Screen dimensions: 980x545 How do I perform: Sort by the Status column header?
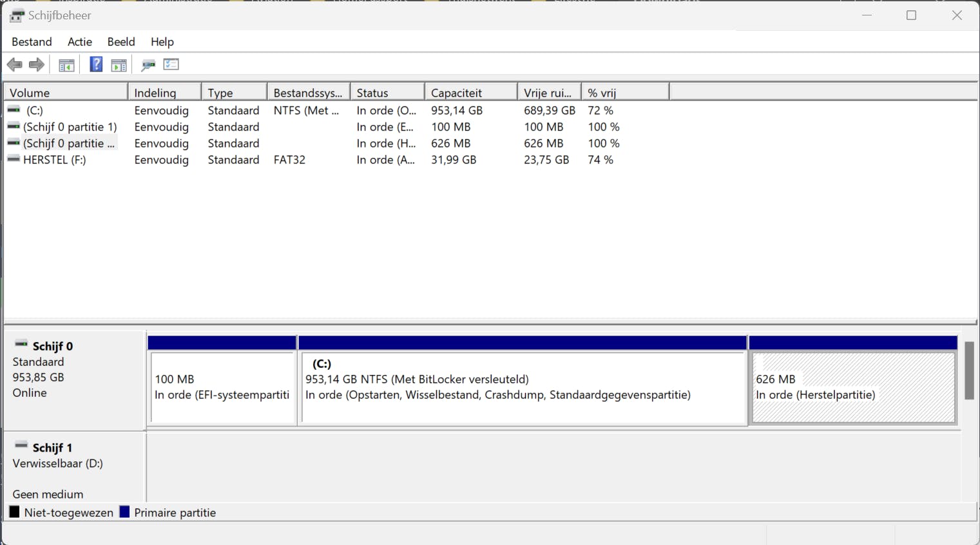pyautogui.click(x=387, y=93)
